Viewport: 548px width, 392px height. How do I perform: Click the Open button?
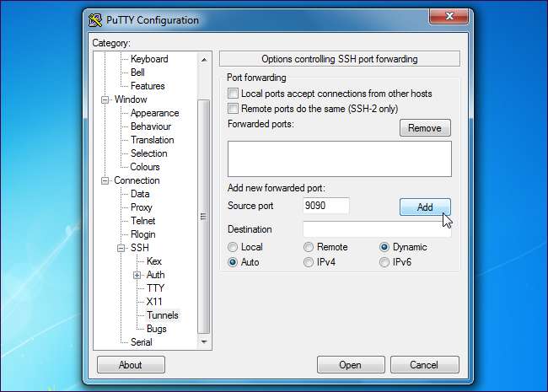point(350,365)
